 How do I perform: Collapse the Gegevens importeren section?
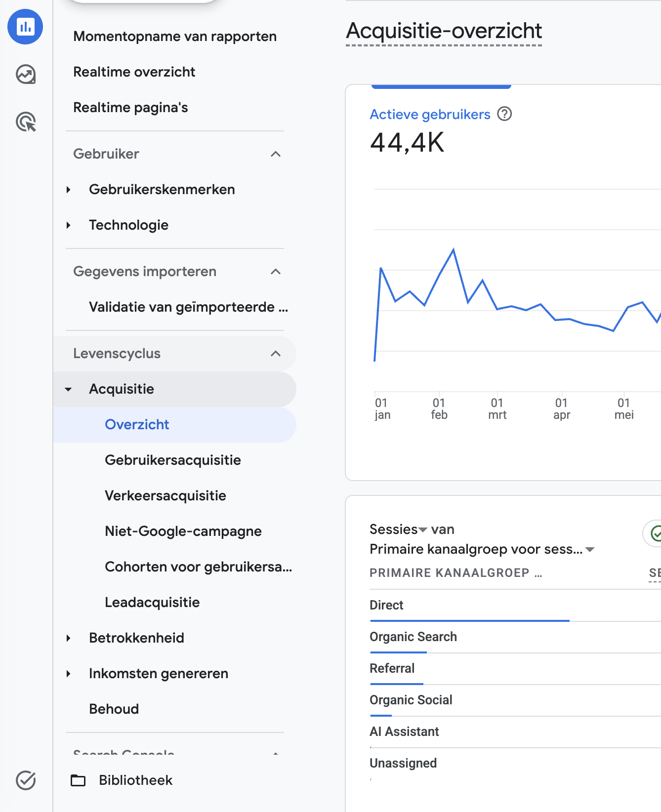(276, 272)
